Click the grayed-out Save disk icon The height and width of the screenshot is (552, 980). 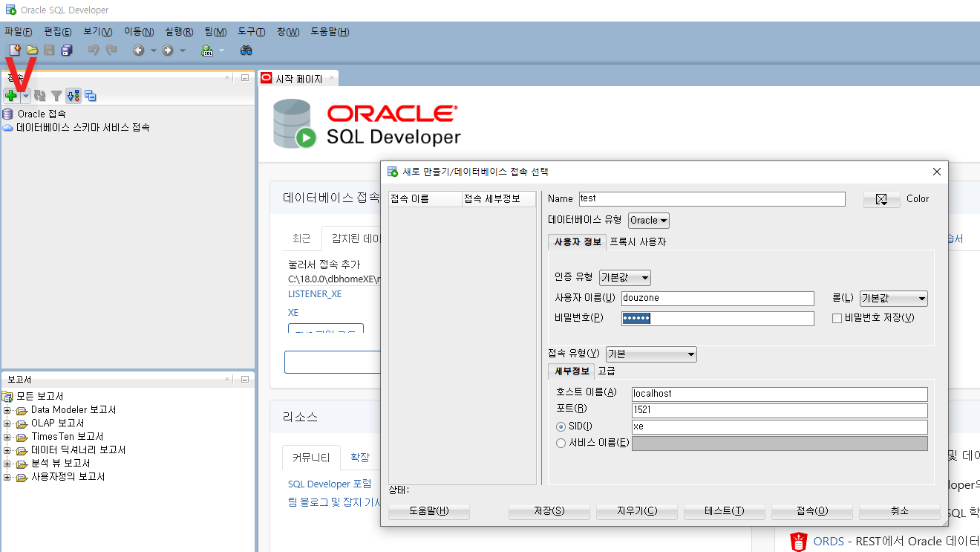click(x=49, y=50)
